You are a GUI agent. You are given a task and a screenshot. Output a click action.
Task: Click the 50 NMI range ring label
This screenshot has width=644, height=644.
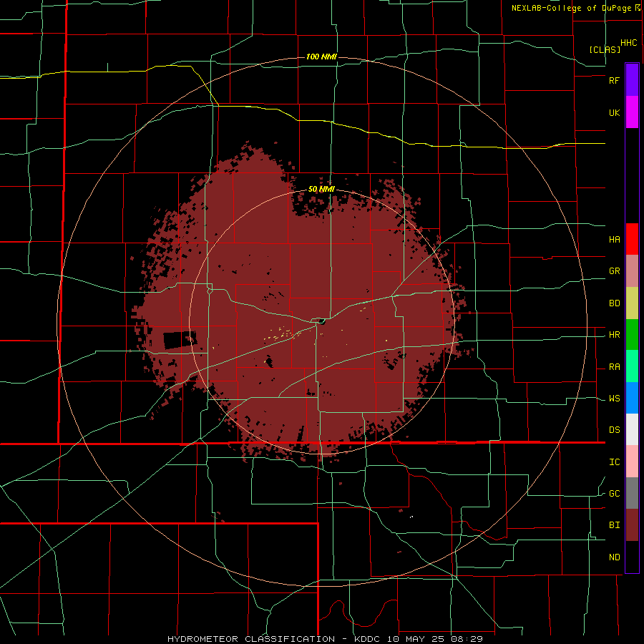pyautogui.click(x=321, y=190)
